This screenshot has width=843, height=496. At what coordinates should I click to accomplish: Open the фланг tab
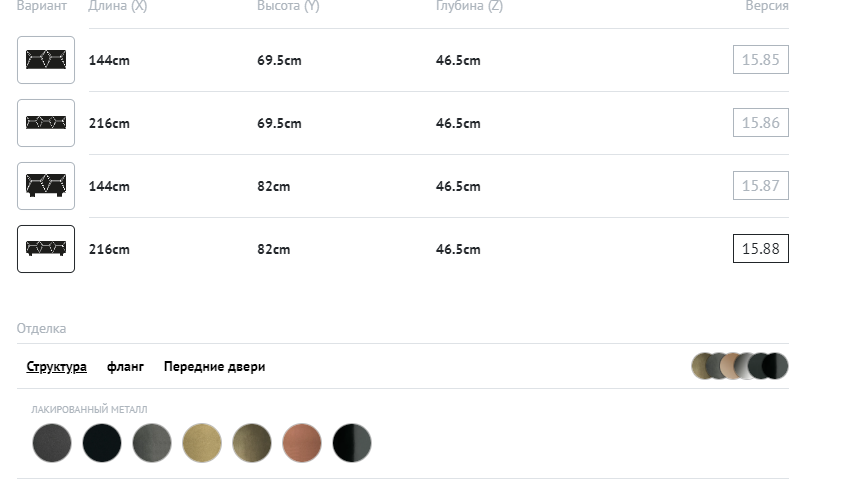click(125, 367)
